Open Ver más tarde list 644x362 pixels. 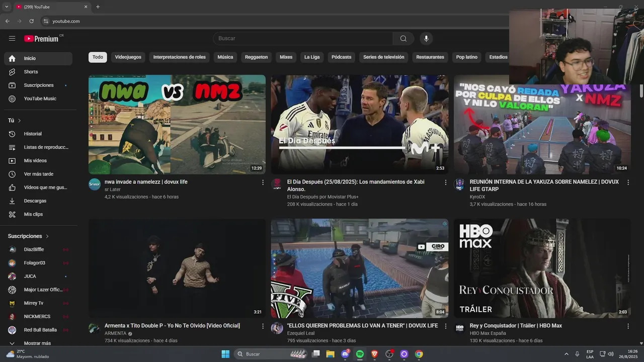pyautogui.click(x=38, y=174)
